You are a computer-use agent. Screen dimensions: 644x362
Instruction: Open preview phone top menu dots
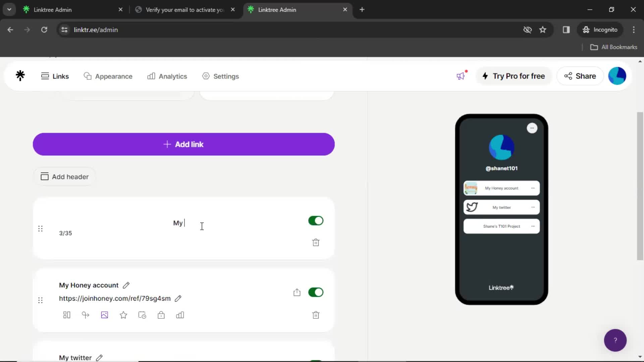coord(532,128)
